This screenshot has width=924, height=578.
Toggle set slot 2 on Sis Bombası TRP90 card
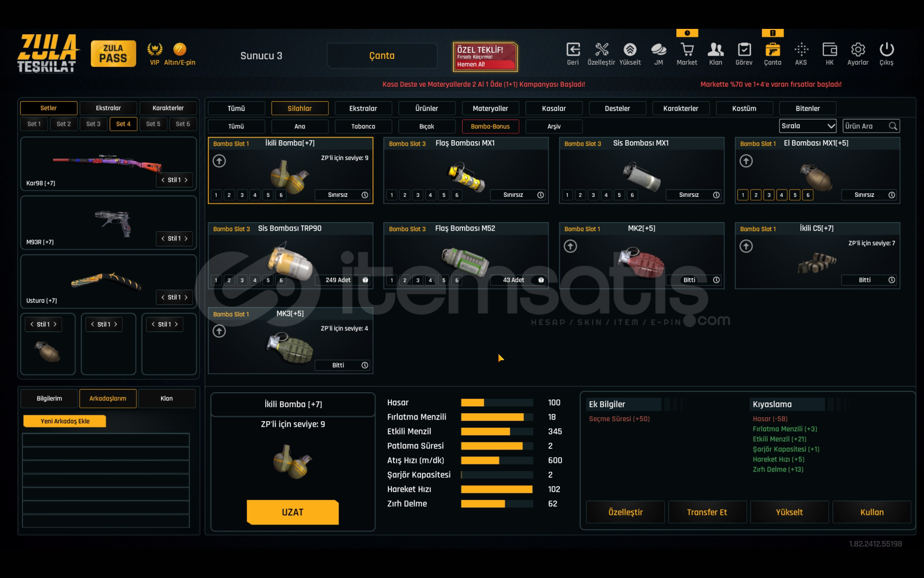[x=229, y=280]
